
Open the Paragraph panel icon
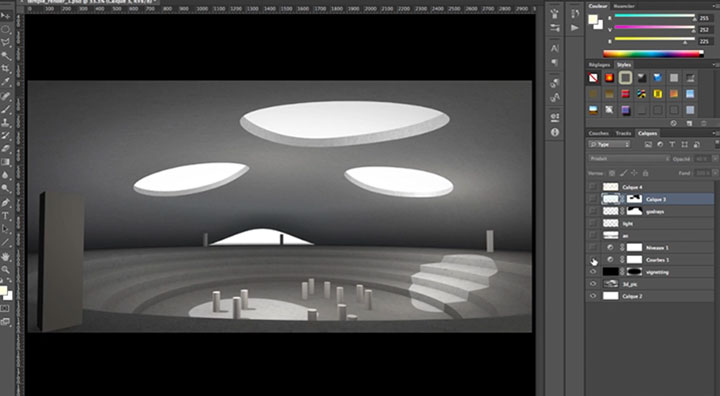pos(555,62)
